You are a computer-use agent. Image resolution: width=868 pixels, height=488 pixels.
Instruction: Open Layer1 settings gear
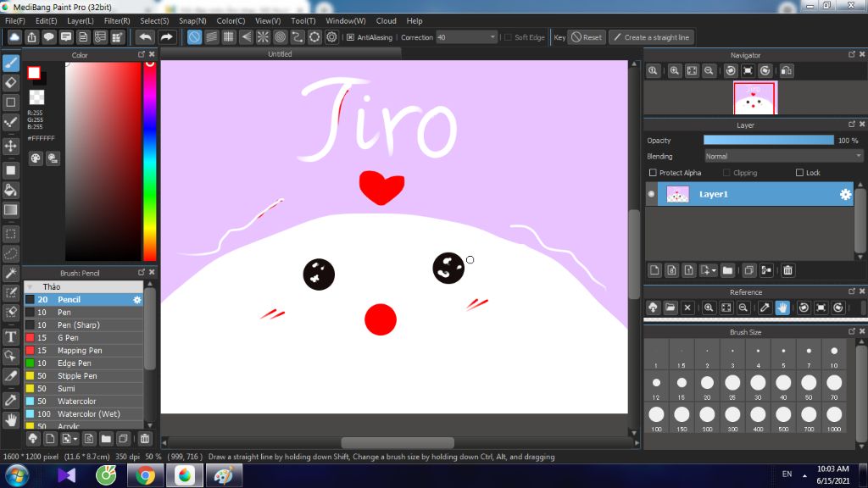(x=845, y=195)
